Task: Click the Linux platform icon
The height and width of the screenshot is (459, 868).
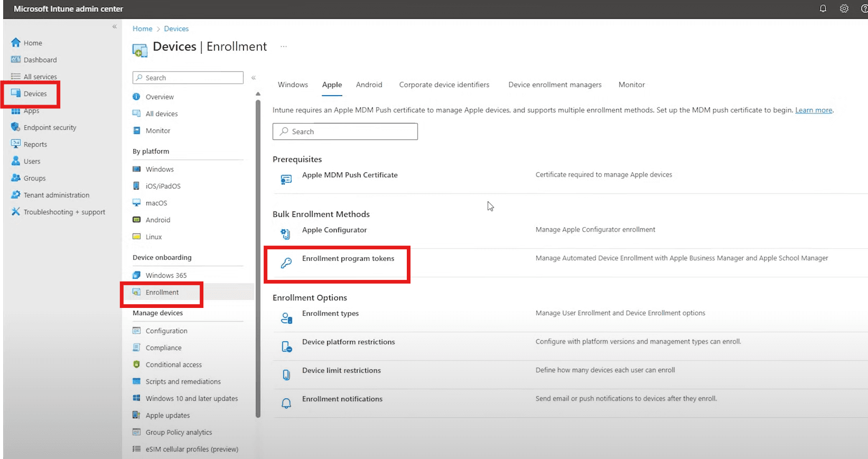Action: [x=136, y=237]
